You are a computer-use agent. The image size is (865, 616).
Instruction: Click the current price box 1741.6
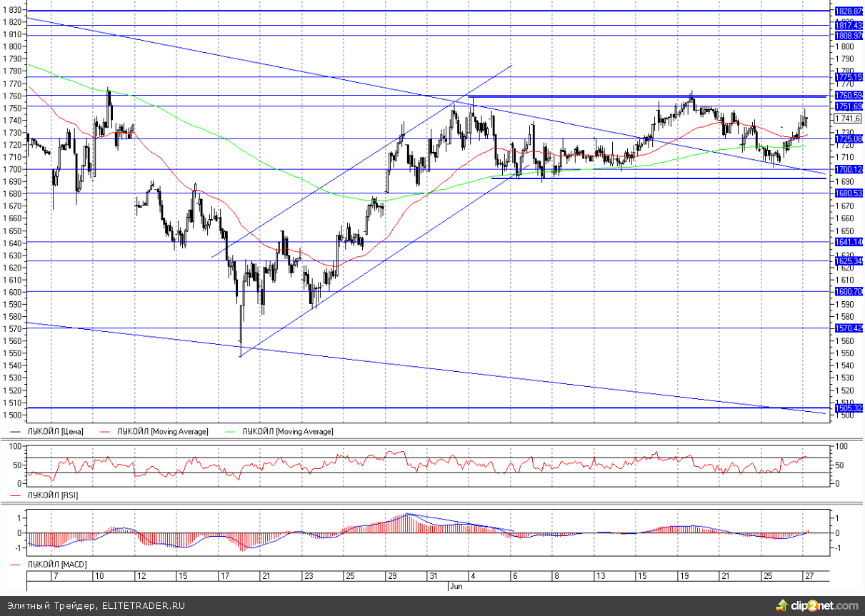[847, 118]
